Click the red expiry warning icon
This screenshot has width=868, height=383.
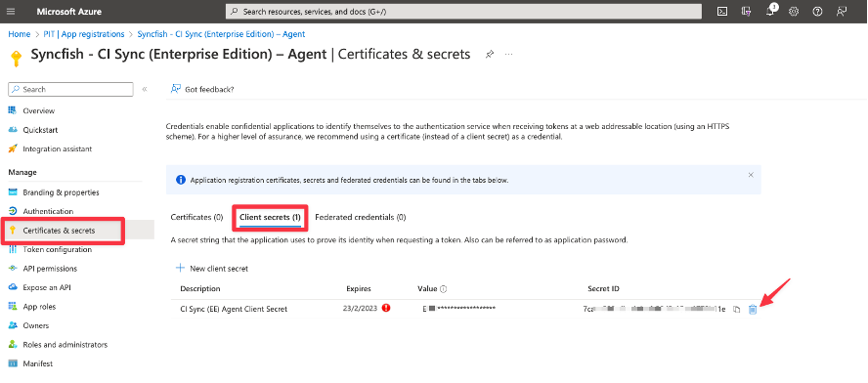386,308
